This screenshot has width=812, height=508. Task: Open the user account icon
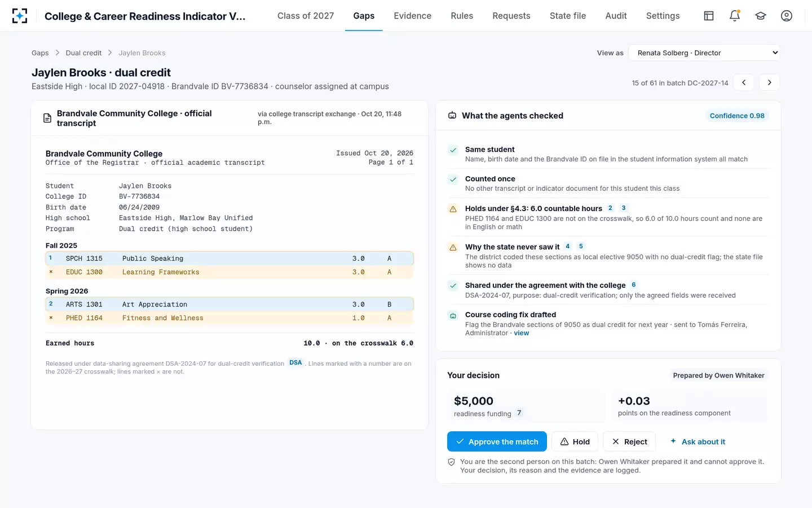click(x=787, y=16)
